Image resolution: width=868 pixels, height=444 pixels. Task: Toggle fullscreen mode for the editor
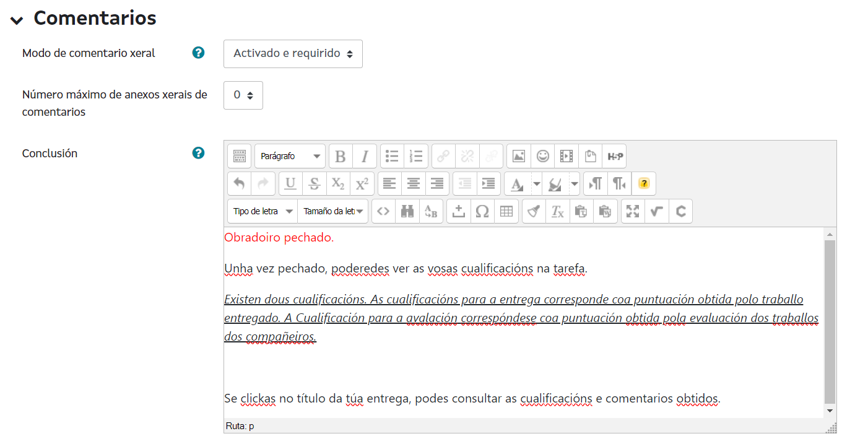[x=633, y=211]
